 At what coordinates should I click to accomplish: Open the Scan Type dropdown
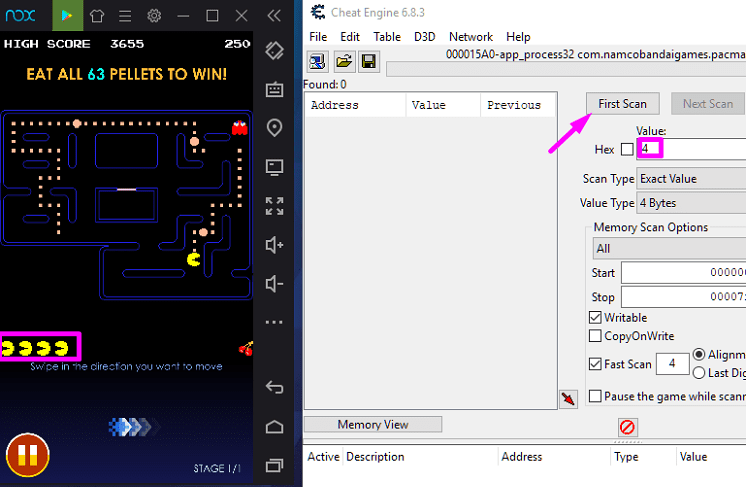pyautogui.click(x=691, y=179)
